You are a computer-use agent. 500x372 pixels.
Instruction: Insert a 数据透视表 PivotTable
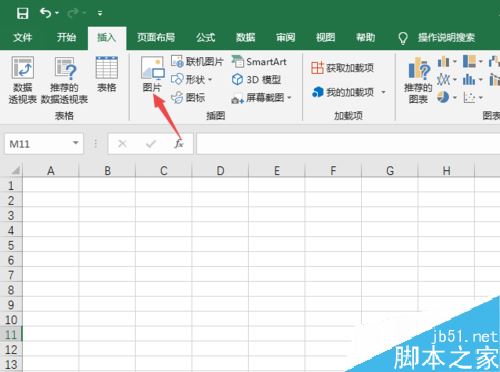[22, 80]
